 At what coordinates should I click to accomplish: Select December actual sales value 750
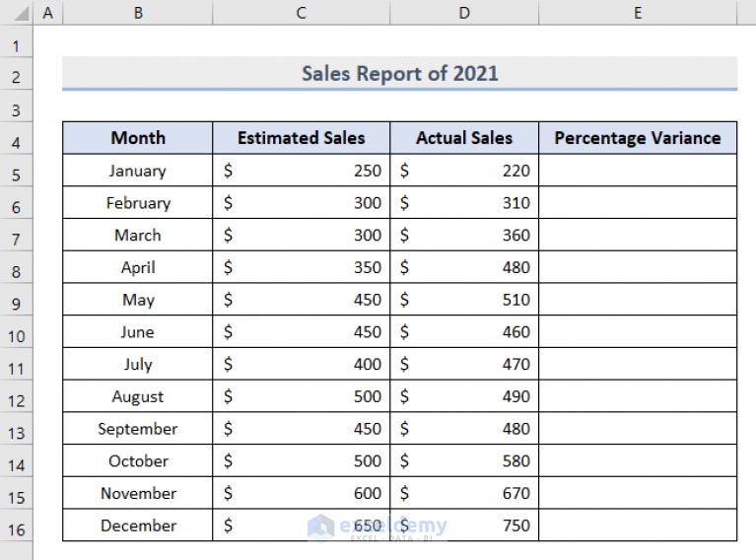tap(464, 525)
